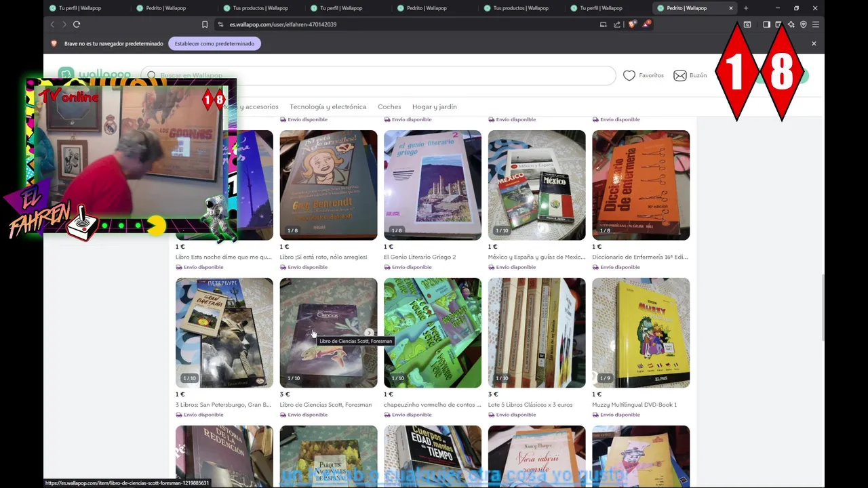Open México y España guides thumbnail
868x488 pixels.
pyautogui.click(x=536, y=185)
